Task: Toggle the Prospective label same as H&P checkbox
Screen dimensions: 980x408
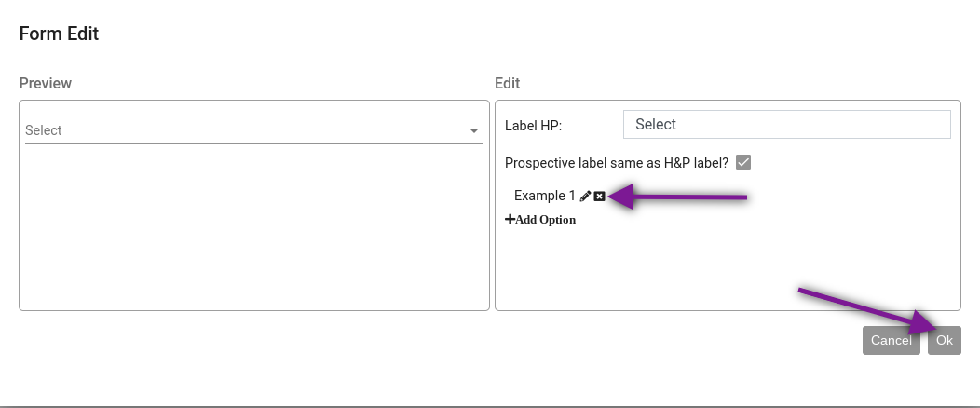Action: pyautogui.click(x=743, y=162)
